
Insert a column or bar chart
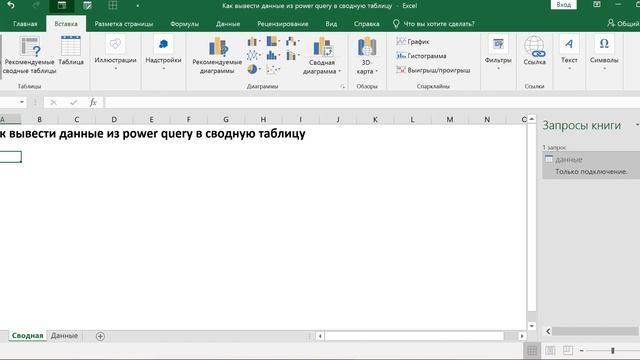(253, 42)
